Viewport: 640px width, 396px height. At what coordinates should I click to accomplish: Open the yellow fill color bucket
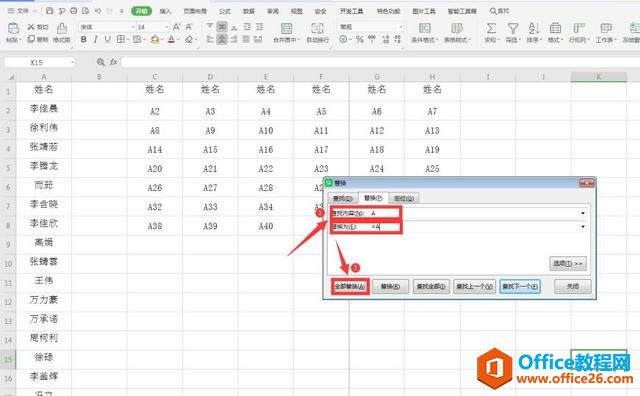coord(155,40)
